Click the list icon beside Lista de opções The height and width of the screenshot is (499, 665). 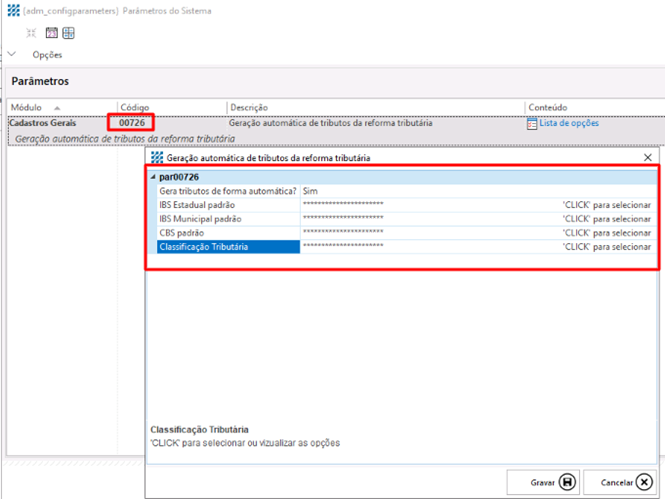pos(532,123)
